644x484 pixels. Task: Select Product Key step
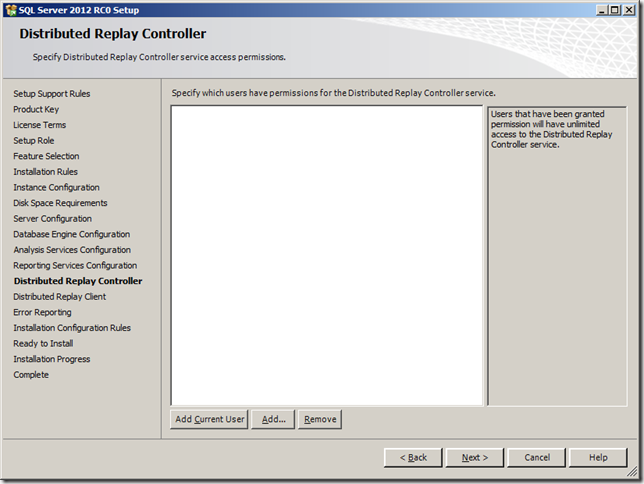tap(36, 109)
